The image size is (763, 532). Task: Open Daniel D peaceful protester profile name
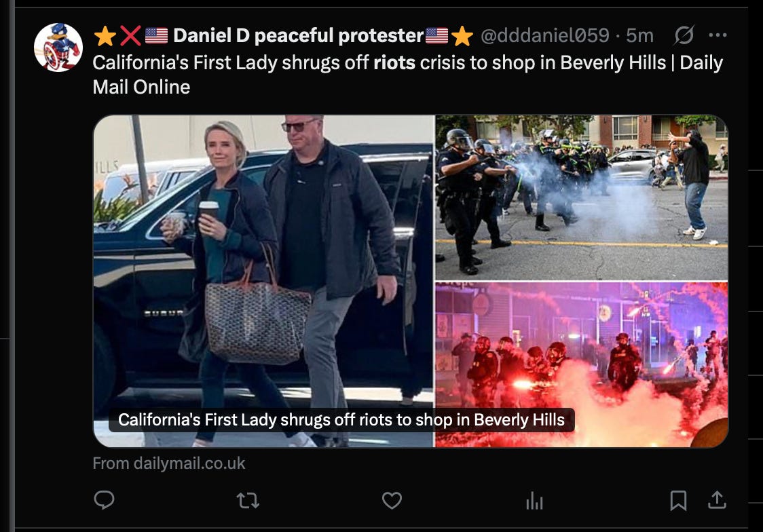pos(298,35)
